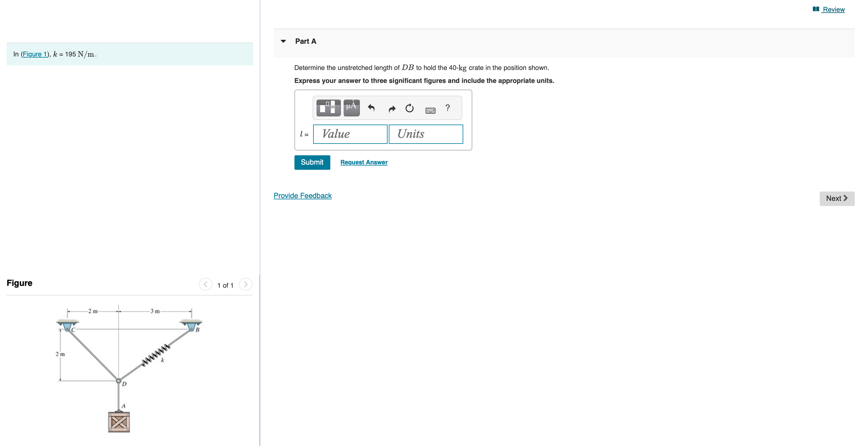Collapse the Part A section triangle
Viewport: 868px width, 446px height.
coord(283,41)
